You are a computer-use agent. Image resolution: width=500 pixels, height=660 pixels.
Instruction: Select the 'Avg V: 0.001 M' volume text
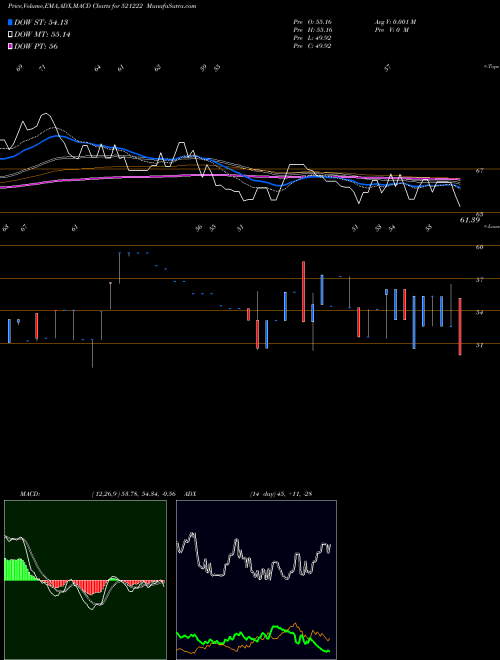coord(395,22)
